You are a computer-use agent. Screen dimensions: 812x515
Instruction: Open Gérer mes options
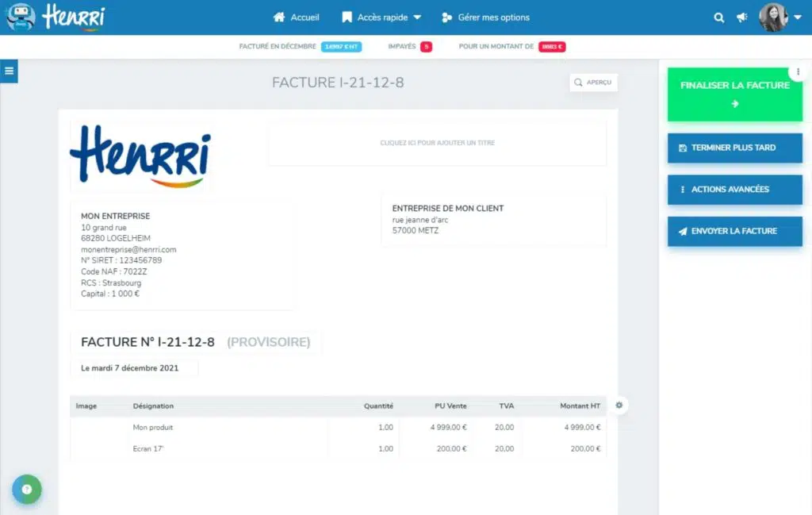pyautogui.click(x=485, y=17)
